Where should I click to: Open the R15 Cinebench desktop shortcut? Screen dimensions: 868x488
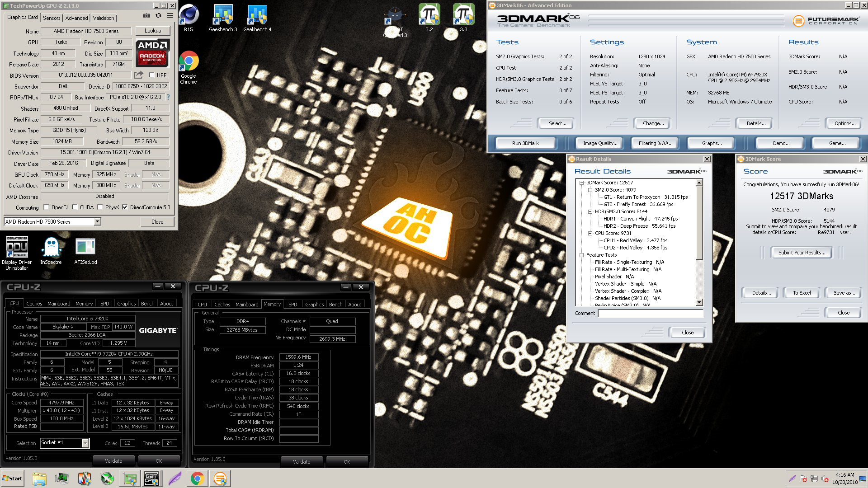189,18
